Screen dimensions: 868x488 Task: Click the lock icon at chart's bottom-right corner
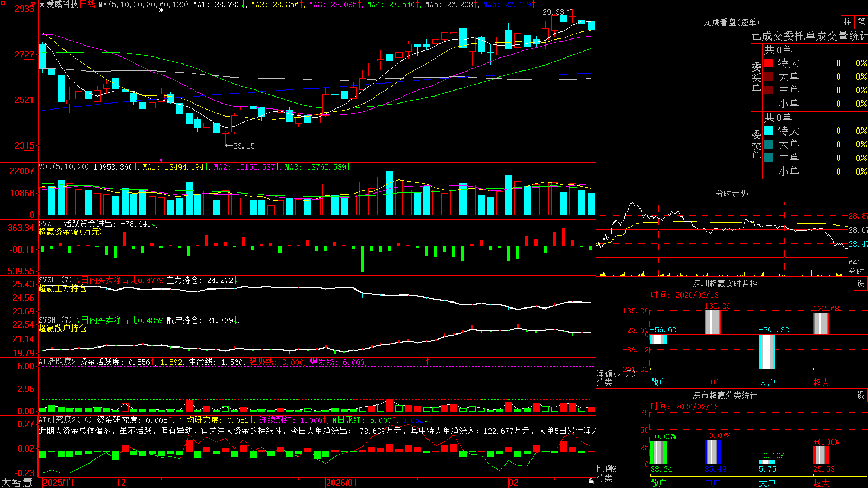pos(591,481)
